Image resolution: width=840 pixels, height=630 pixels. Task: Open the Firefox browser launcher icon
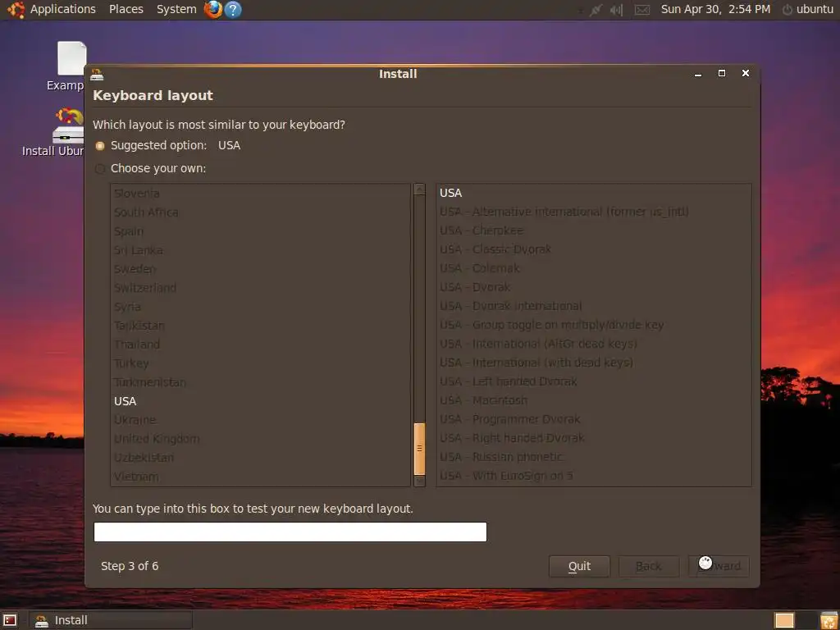pos(213,9)
